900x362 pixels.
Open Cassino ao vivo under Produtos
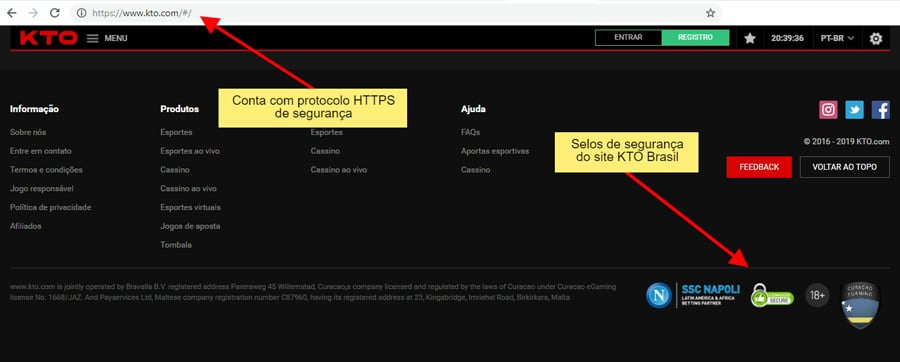pyautogui.click(x=188, y=189)
